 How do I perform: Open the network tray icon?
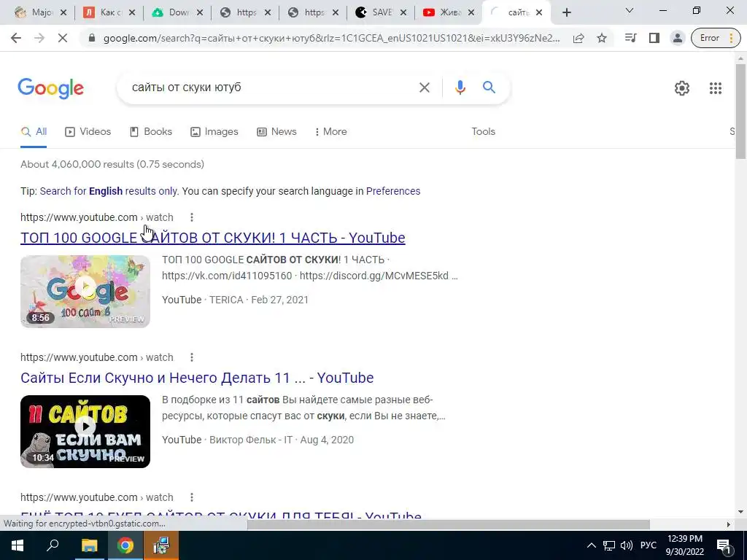609,545
